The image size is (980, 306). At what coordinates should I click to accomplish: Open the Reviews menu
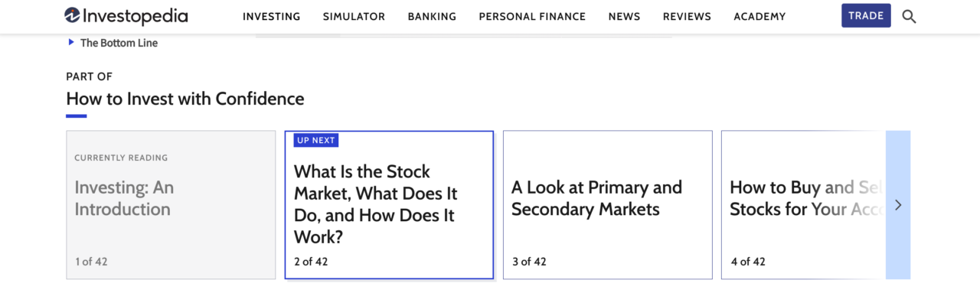[x=687, y=16]
